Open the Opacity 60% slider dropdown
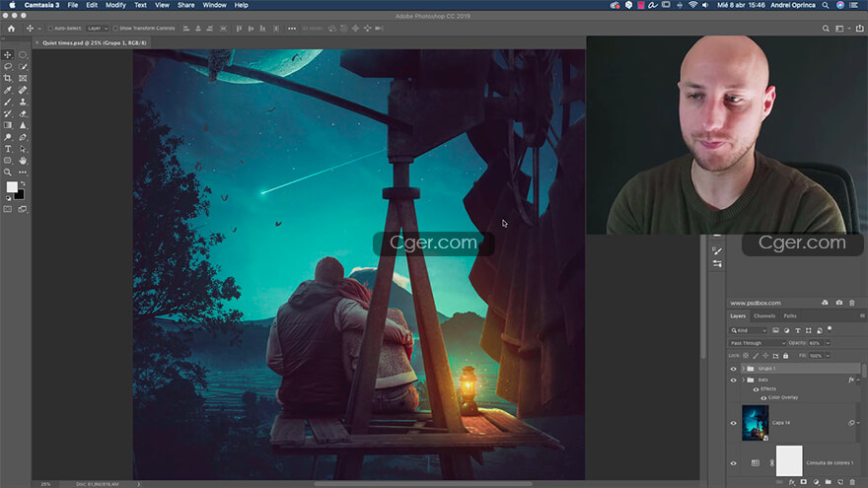 coord(829,343)
